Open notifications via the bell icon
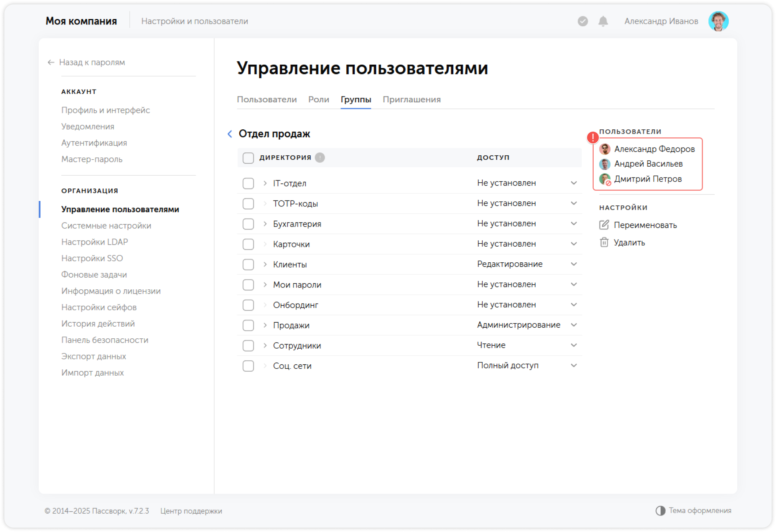This screenshot has width=776, height=532. (x=603, y=21)
